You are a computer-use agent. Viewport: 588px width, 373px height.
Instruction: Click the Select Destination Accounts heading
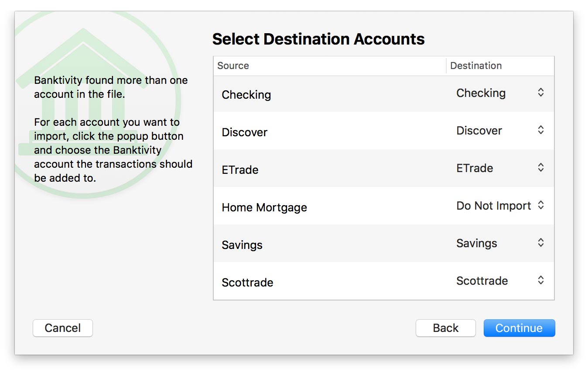click(318, 39)
